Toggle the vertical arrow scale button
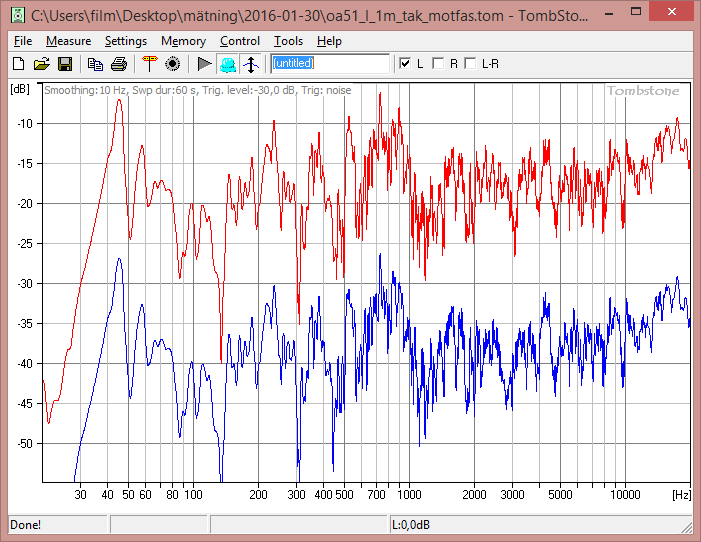The width and height of the screenshot is (701, 542). point(251,64)
